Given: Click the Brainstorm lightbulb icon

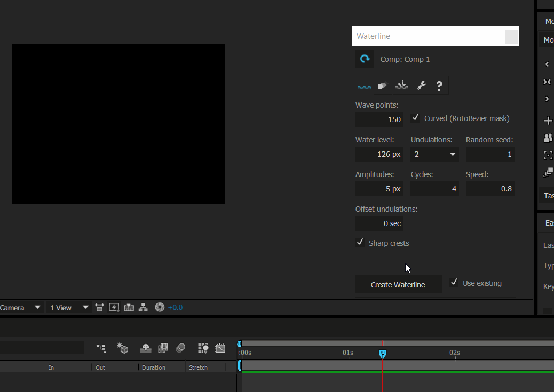Looking at the screenshot, I should (x=203, y=348).
